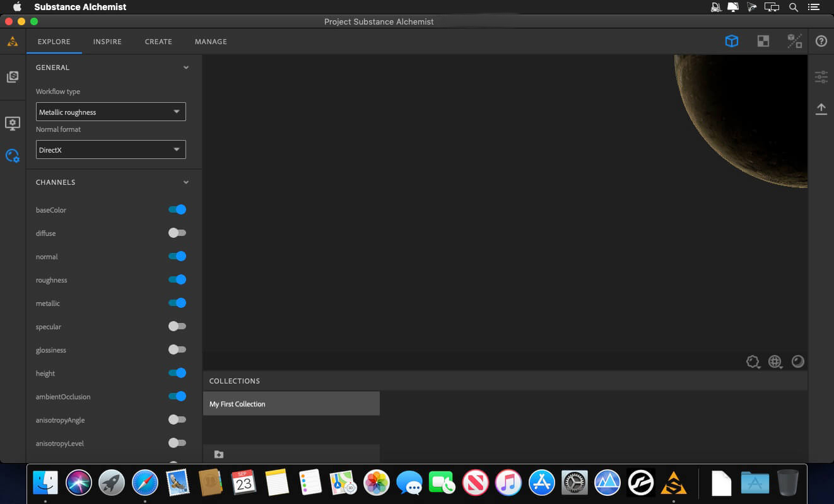Open the environment globe options icon
The image size is (834, 504).
[775, 361]
